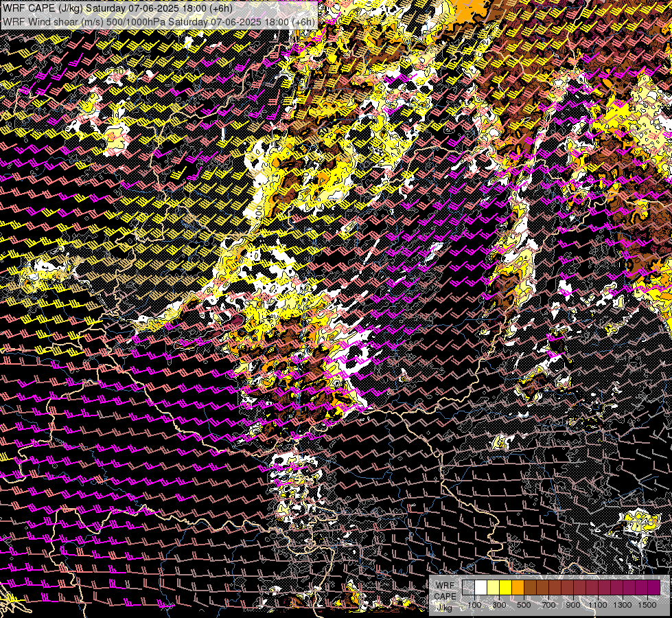
Task: Click the legend value 1300
Action: pyautogui.click(x=623, y=605)
